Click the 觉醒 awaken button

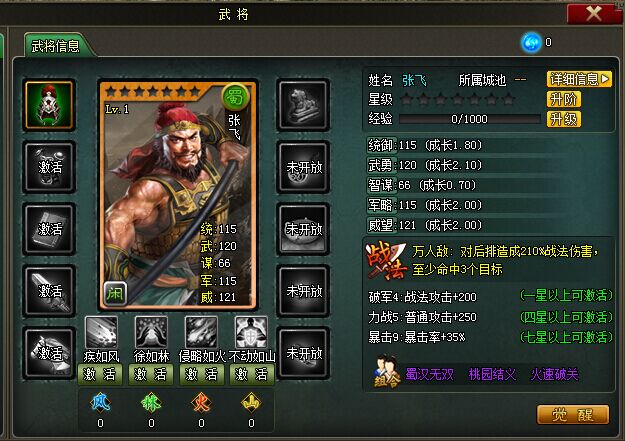click(573, 415)
